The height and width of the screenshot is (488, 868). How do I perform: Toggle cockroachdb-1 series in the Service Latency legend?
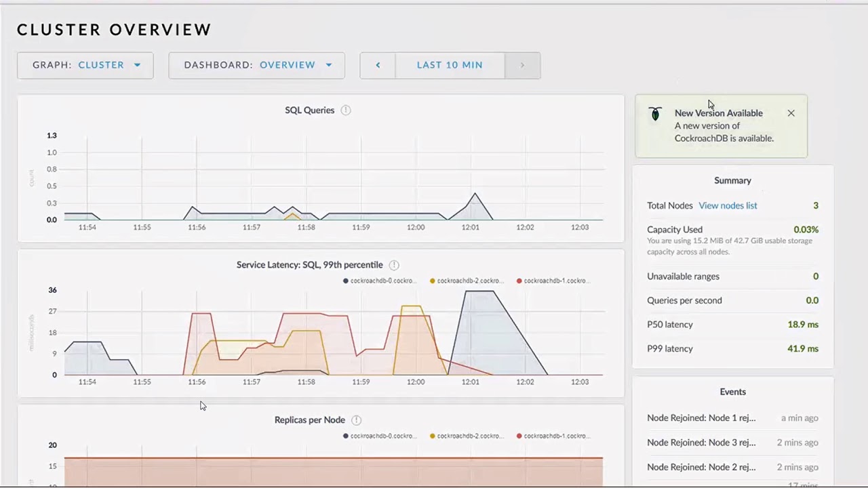point(553,281)
